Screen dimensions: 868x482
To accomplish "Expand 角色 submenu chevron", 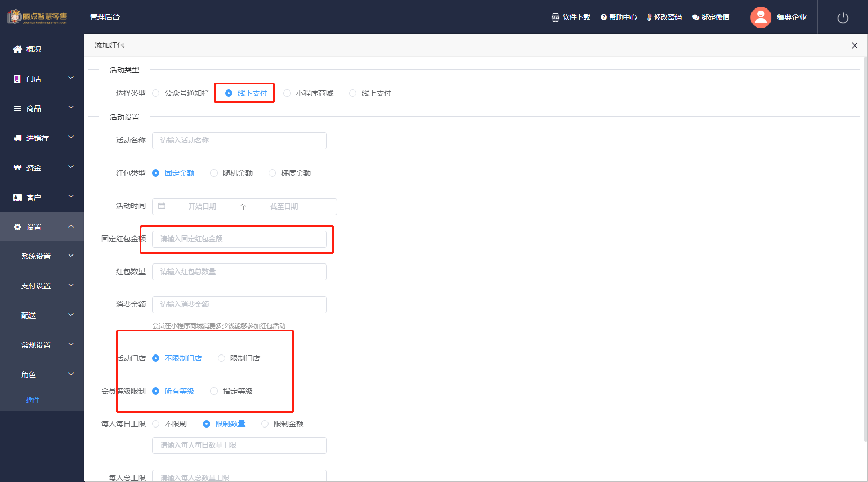I will coord(71,375).
